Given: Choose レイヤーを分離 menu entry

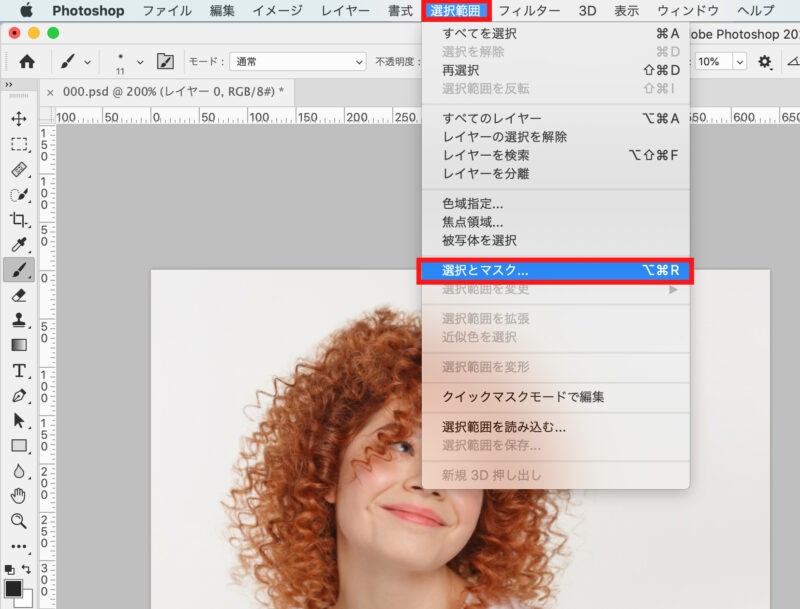Looking at the screenshot, I should click(556, 173).
